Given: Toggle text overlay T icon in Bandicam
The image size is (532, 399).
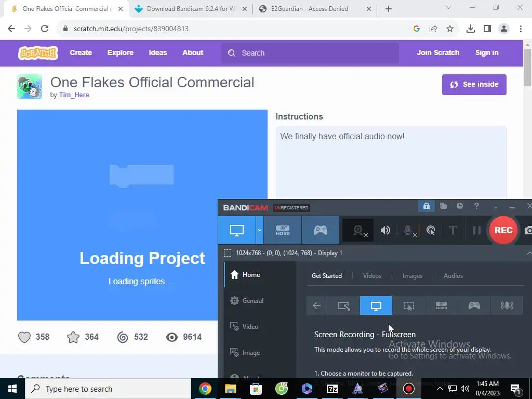Looking at the screenshot, I should pos(453,230).
